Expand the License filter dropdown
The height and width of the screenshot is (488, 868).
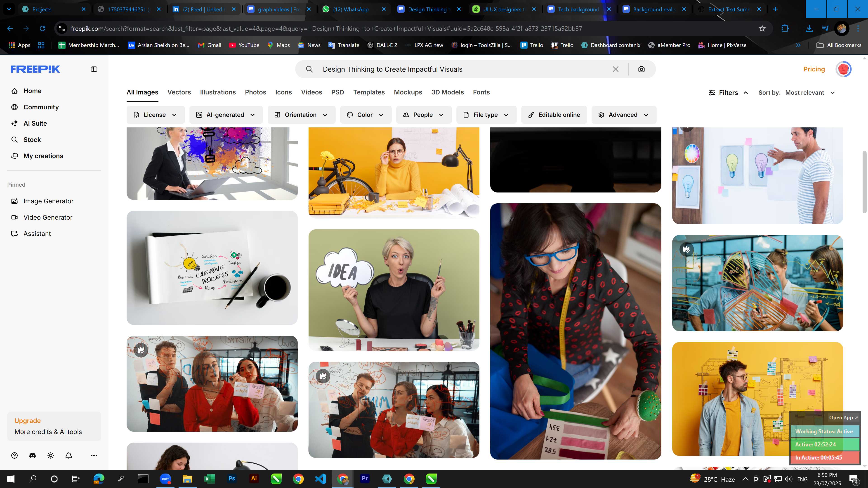pyautogui.click(x=156, y=115)
